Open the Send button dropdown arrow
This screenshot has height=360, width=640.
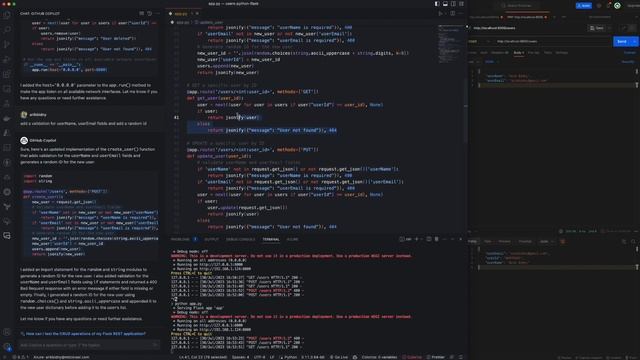coord(634,41)
